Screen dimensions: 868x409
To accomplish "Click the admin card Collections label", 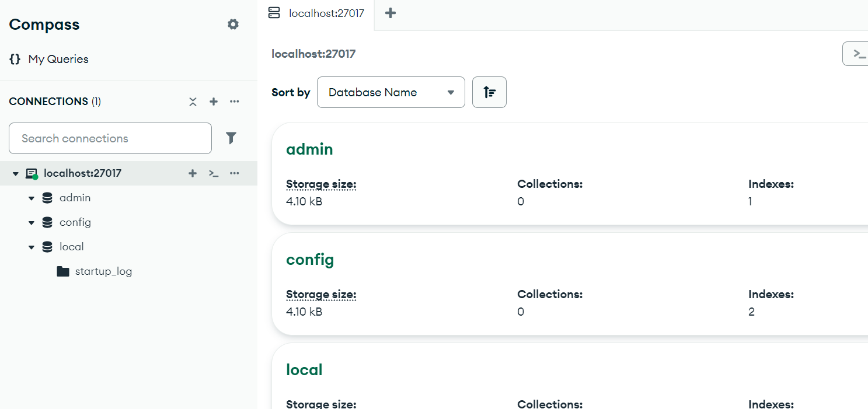I will tap(550, 184).
